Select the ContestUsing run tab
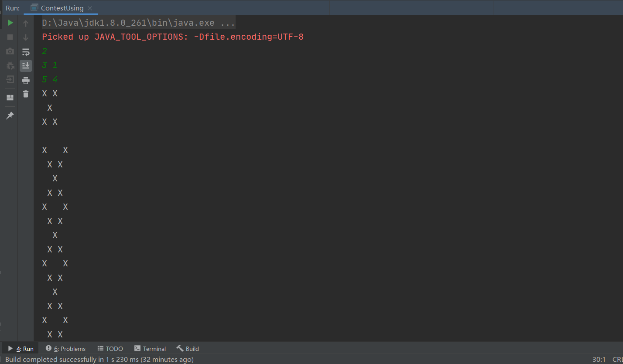 62,8
